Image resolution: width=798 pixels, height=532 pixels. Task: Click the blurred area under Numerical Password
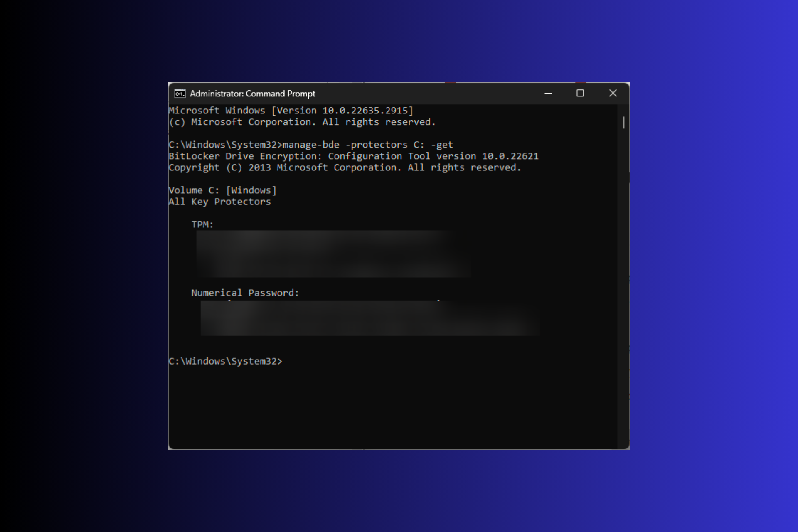click(x=370, y=318)
